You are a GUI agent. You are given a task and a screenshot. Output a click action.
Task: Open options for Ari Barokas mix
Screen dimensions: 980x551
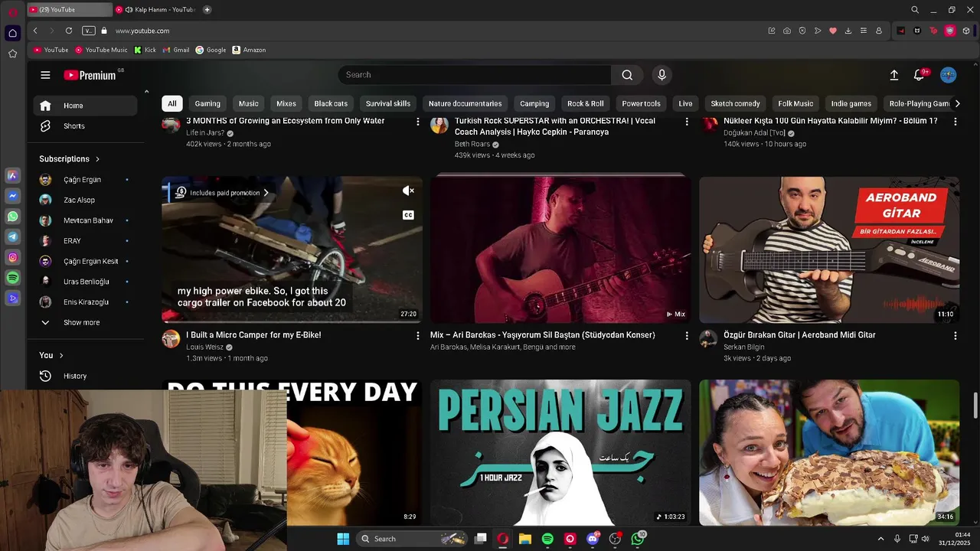click(x=686, y=336)
